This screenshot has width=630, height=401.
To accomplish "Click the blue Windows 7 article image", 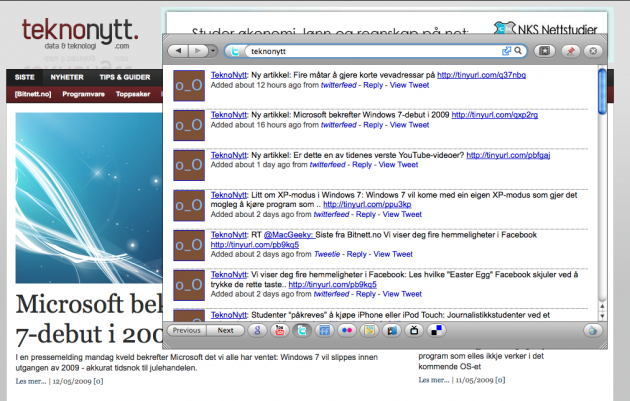I will [89, 198].
